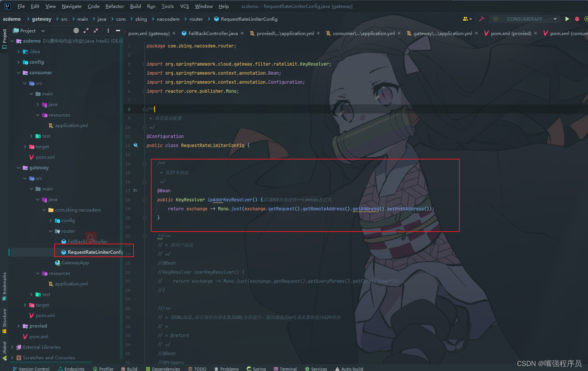Open Project panel options (three dots)
588x371 pixels.
[108, 31]
